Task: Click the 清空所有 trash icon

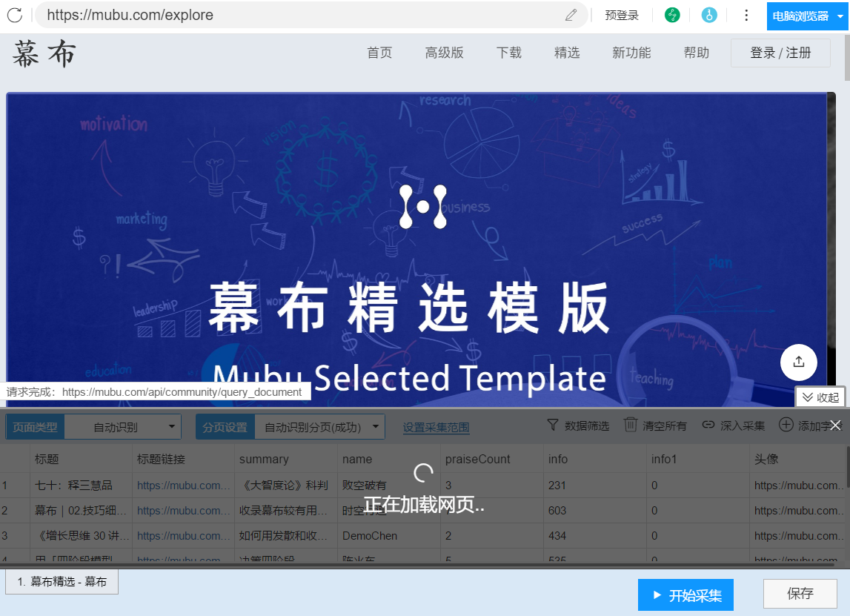Action: (630, 425)
